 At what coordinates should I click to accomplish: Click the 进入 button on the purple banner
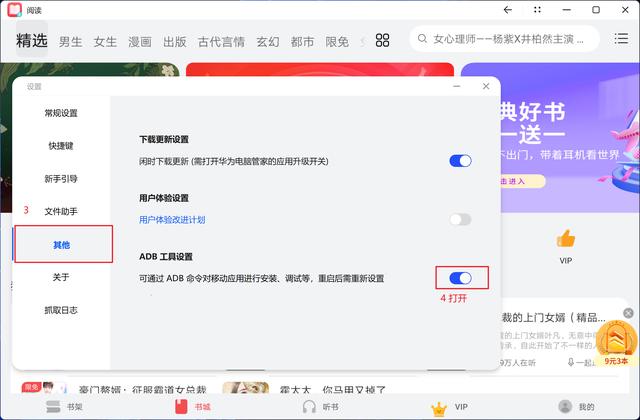coord(522,181)
